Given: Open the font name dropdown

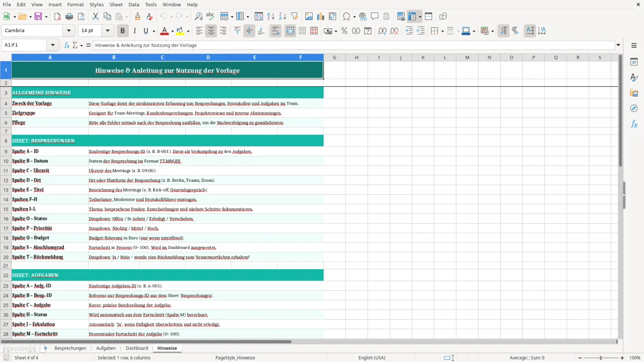Looking at the screenshot, I should (69, 31).
